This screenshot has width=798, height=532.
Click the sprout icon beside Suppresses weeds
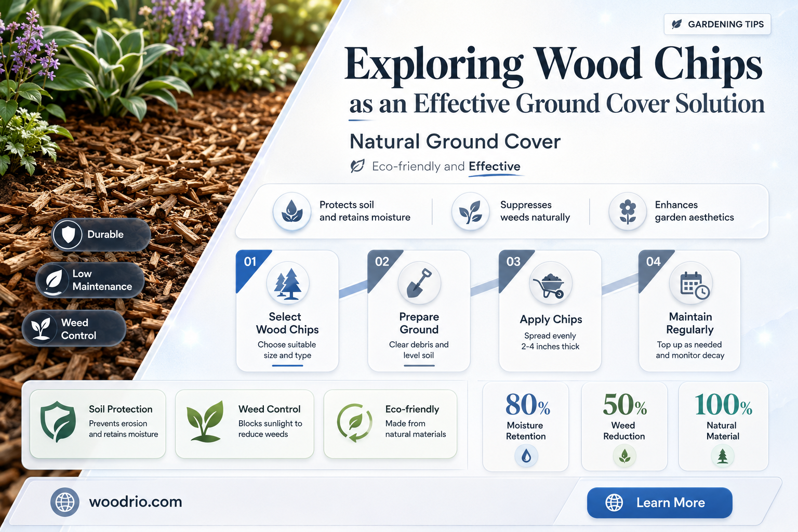pos(471,211)
